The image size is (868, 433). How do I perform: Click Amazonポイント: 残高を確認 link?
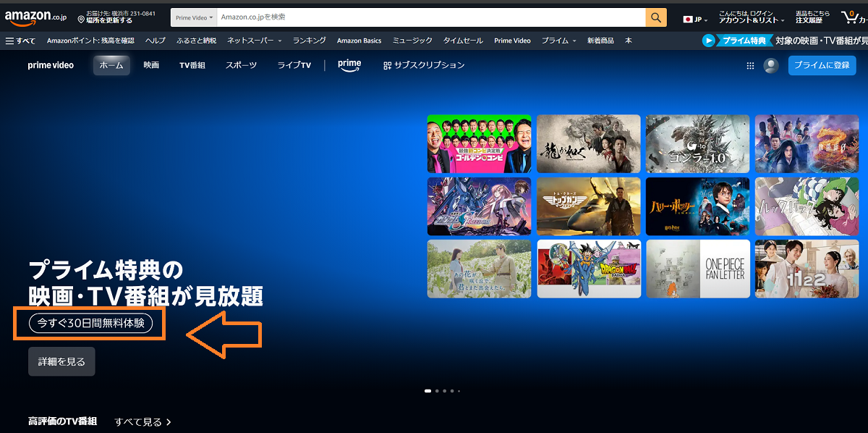coord(90,41)
